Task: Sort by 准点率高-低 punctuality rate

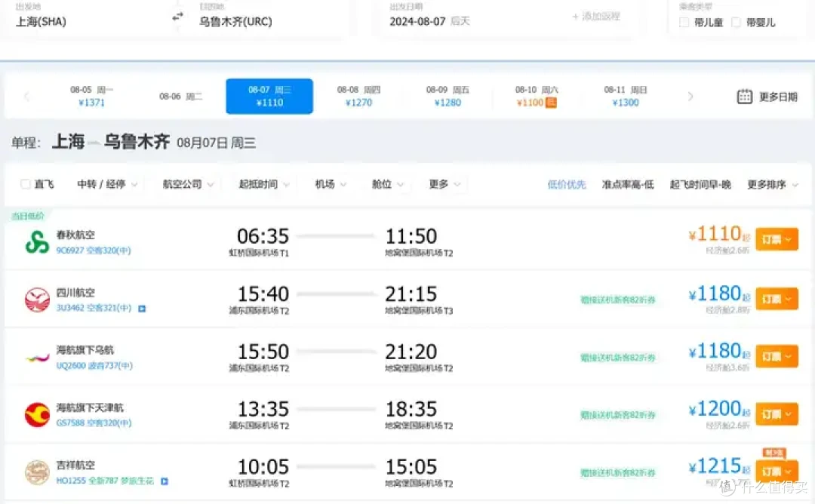Action: pos(628,184)
